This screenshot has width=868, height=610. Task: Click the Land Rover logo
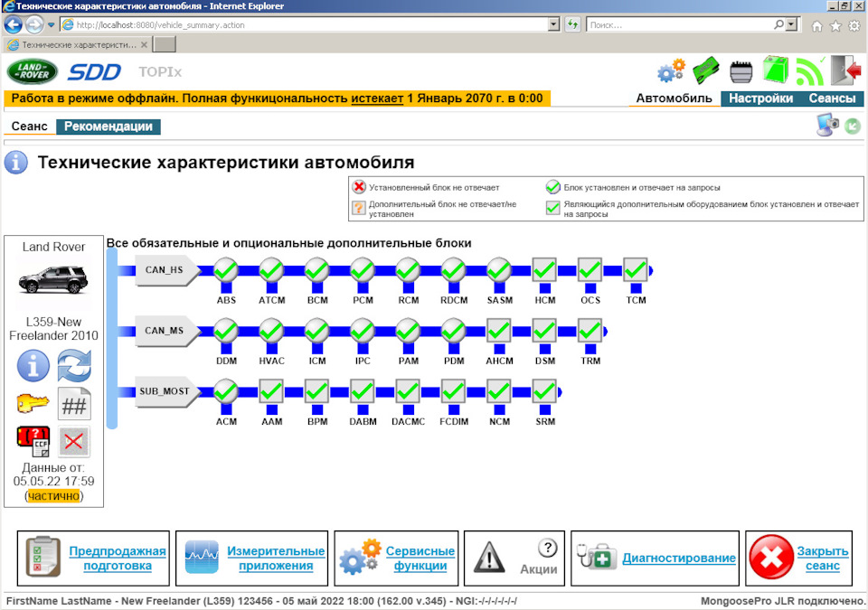click(x=33, y=72)
